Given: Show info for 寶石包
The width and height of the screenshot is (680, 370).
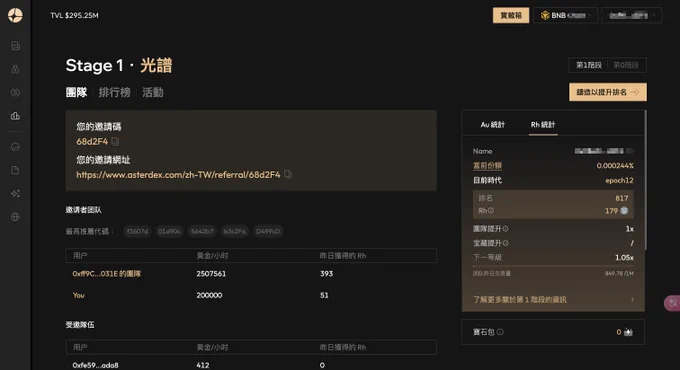Looking at the screenshot, I should click(x=500, y=332).
